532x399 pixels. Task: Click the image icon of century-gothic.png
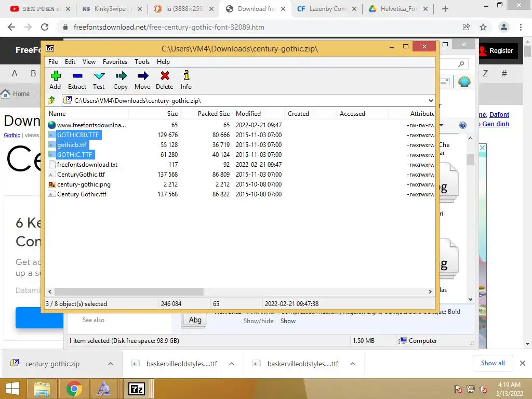tap(51, 184)
